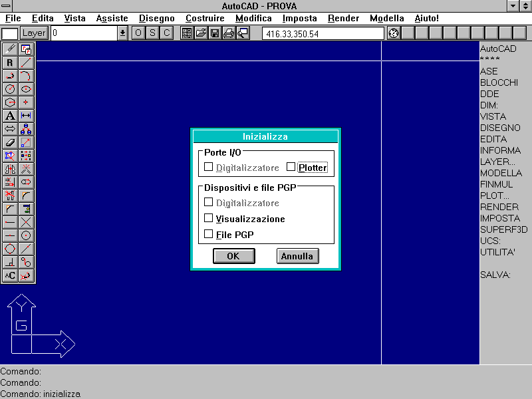Select the Copy objects tool
This screenshot has height=399, width=532.
[26, 129]
